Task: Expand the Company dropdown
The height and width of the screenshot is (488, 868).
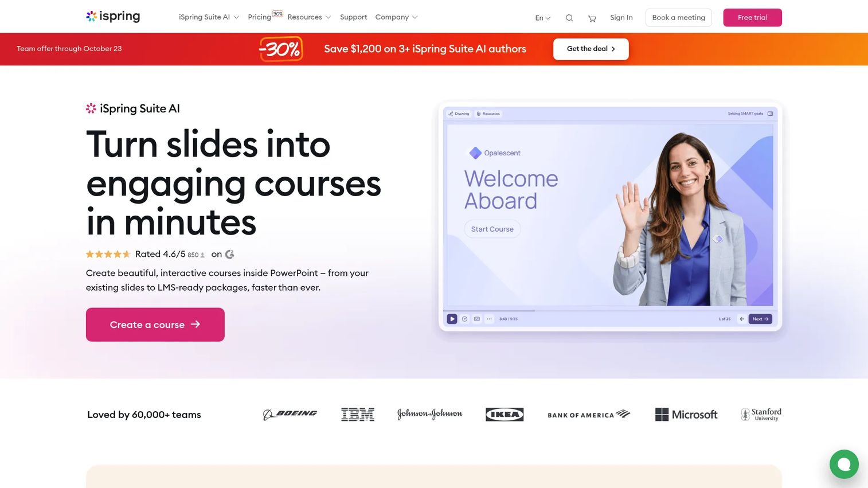Action: coord(396,17)
